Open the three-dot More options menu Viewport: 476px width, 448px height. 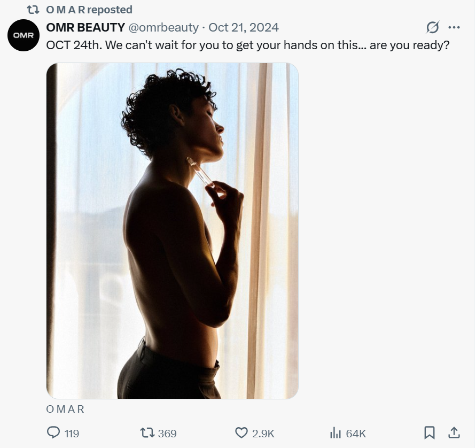point(454,27)
